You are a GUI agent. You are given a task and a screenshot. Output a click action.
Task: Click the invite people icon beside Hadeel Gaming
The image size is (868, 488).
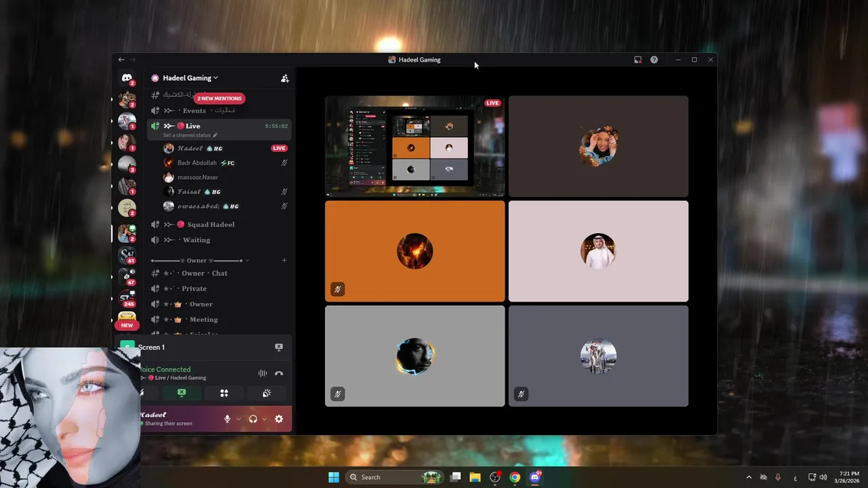(285, 78)
